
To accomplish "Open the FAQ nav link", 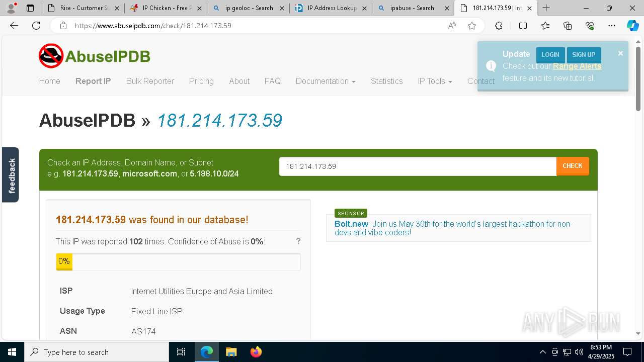I will (x=273, y=81).
